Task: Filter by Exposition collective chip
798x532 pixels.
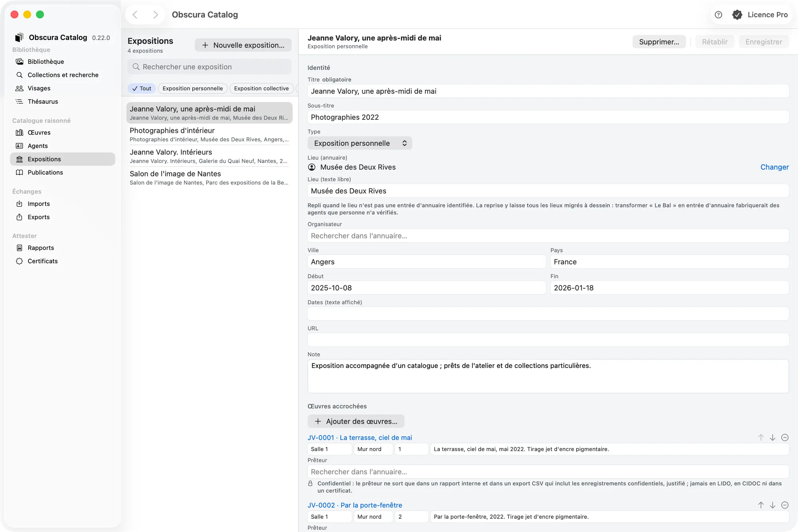Action: [261, 88]
